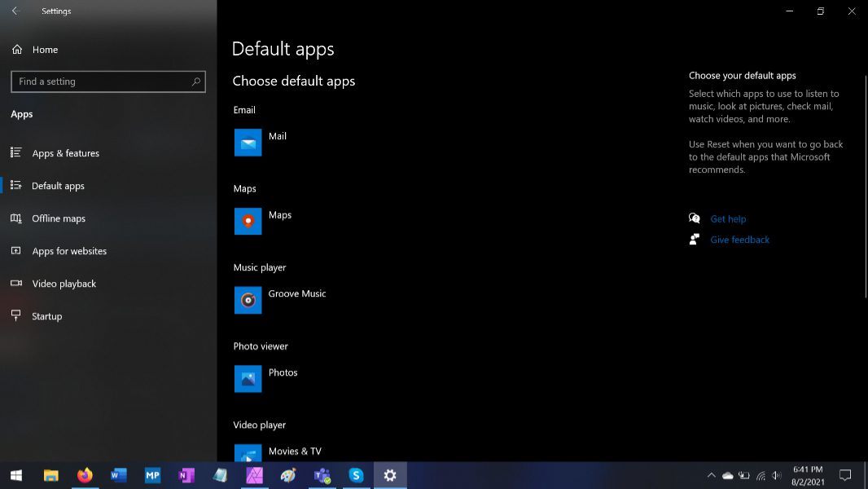Open the Wi-Fi network tray icon
Viewport: 868px width, 489px height.
pos(761,475)
